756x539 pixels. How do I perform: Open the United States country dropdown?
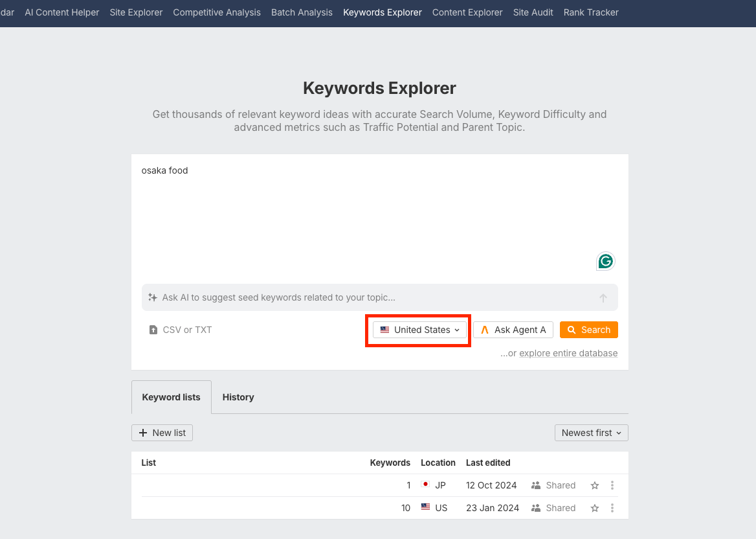coord(419,330)
